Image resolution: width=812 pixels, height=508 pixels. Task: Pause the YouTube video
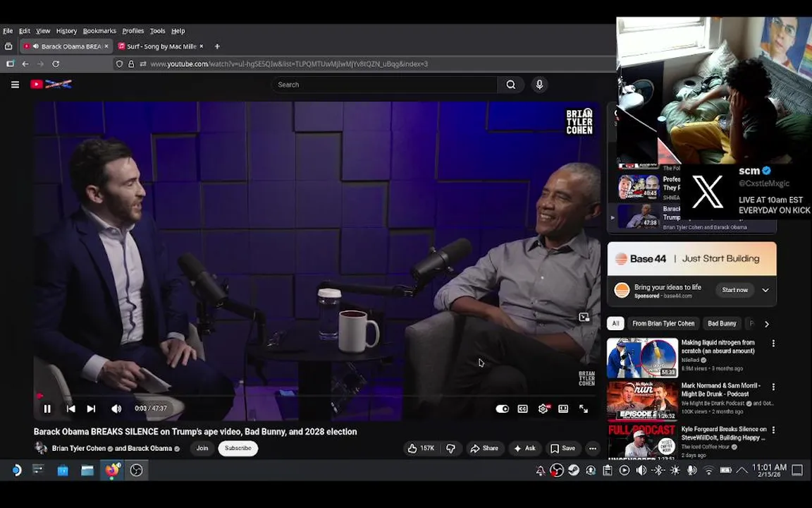pos(47,409)
